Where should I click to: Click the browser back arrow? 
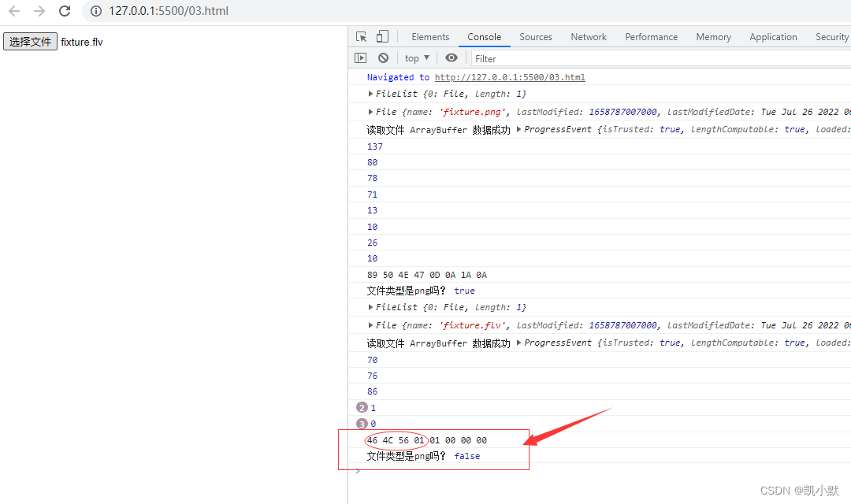click(14, 12)
